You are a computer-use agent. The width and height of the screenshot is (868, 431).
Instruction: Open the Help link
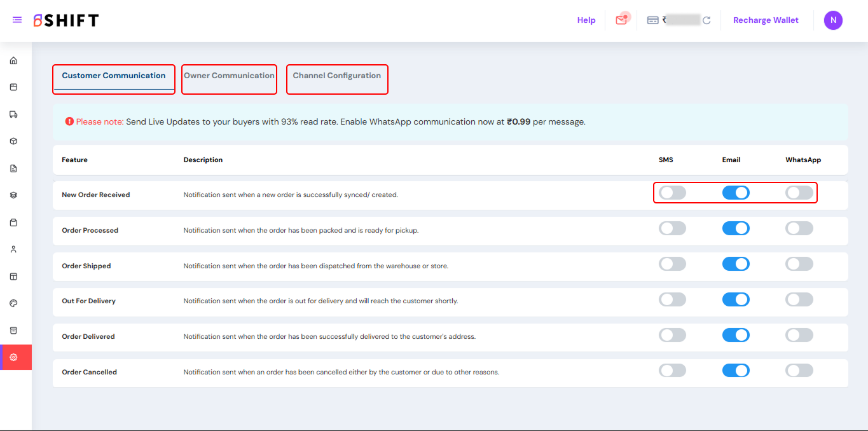click(586, 20)
